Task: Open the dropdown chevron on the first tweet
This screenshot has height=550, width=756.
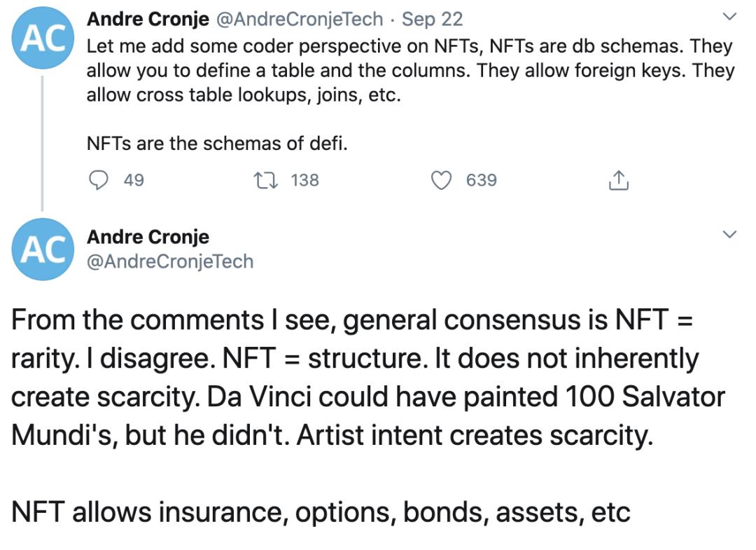Action: 730,15
